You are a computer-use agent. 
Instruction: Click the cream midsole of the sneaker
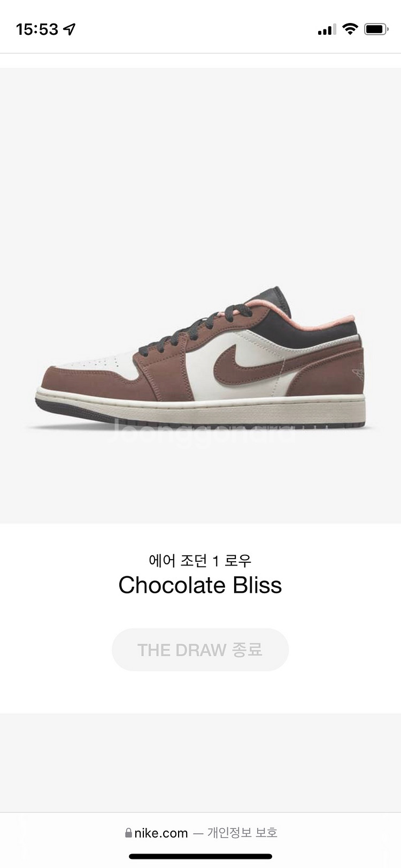[200, 406]
